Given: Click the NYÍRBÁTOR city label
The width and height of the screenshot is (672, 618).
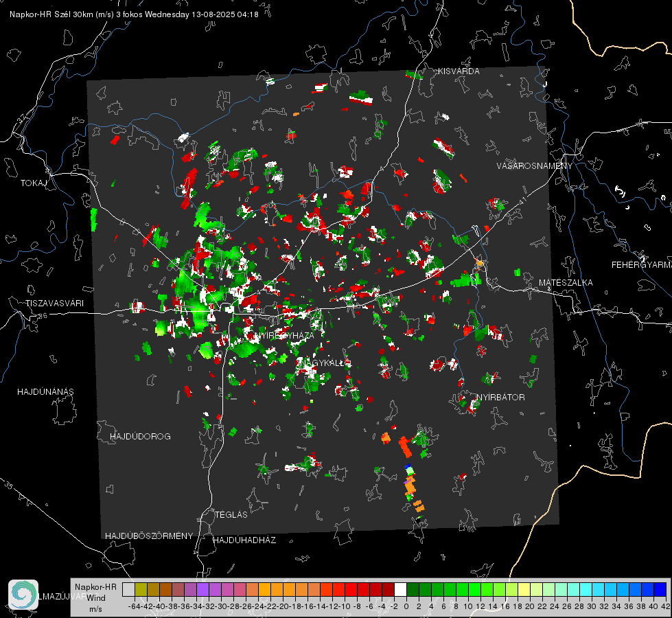Looking at the screenshot, I should coord(500,398).
